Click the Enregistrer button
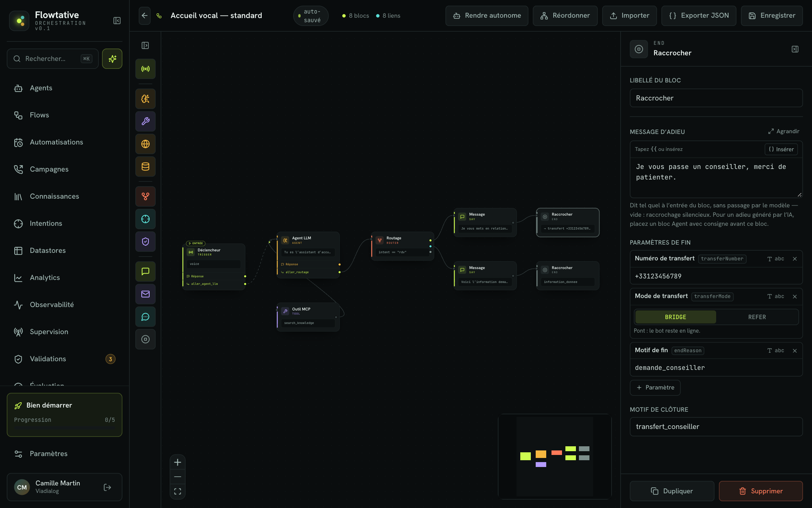812x508 pixels. pyautogui.click(x=772, y=16)
